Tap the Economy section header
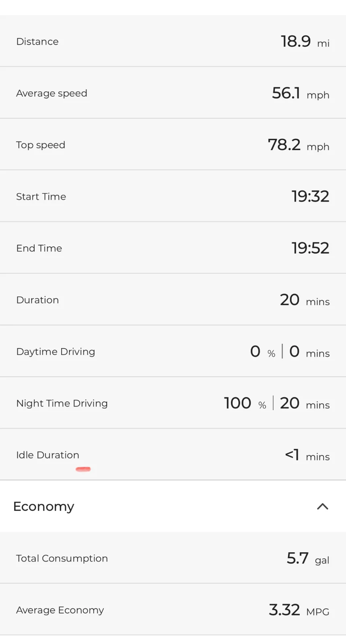The width and height of the screenshot is (346, 644). coord(173,506)
